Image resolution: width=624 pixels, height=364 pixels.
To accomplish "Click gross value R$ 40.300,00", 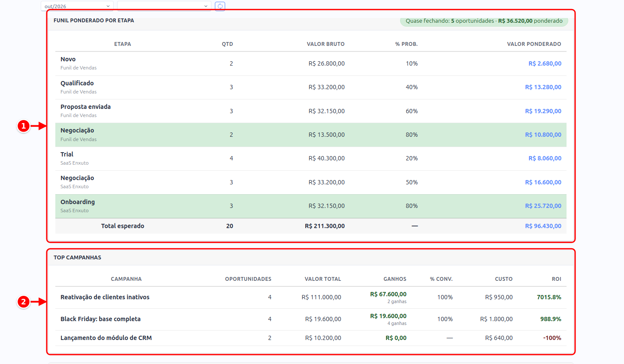I will point(326,158).
